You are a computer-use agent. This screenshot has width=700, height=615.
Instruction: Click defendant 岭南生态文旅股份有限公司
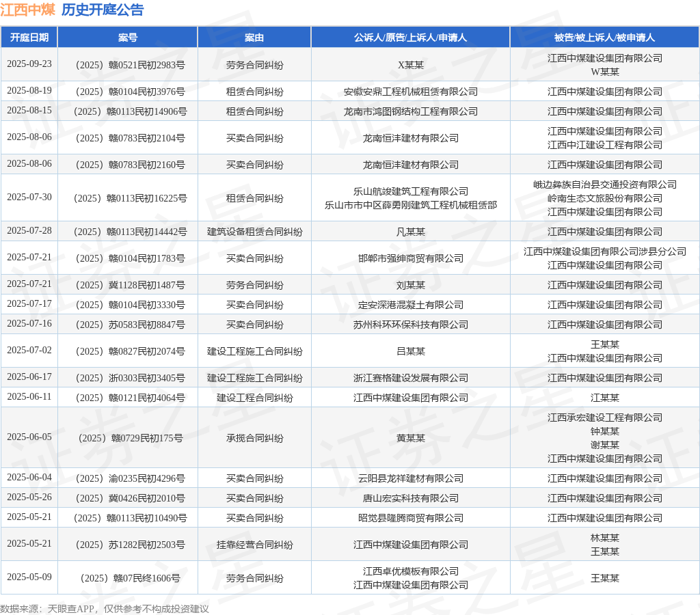pyautogui.click(x=605, y=198)
